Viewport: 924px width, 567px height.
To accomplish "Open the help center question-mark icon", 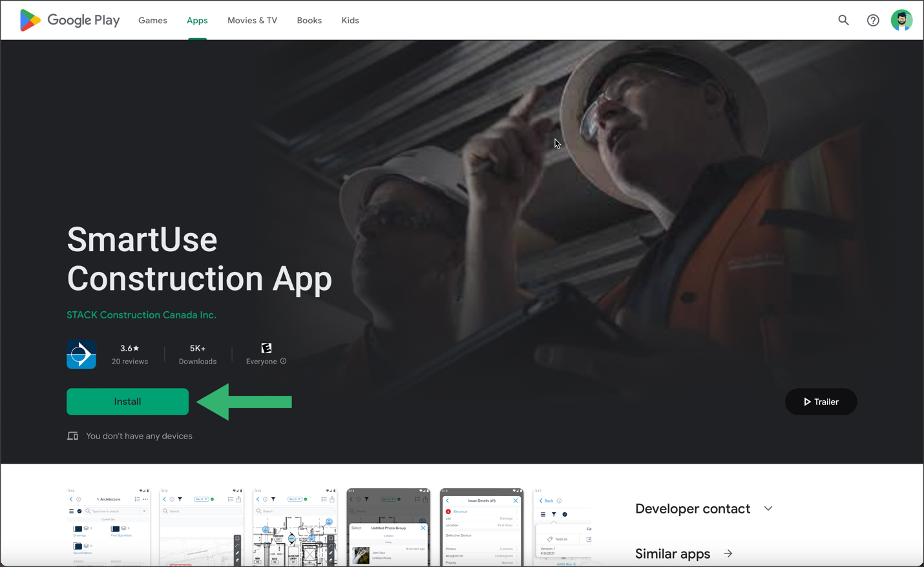I will pyautogui.click(x=873, y=20).
